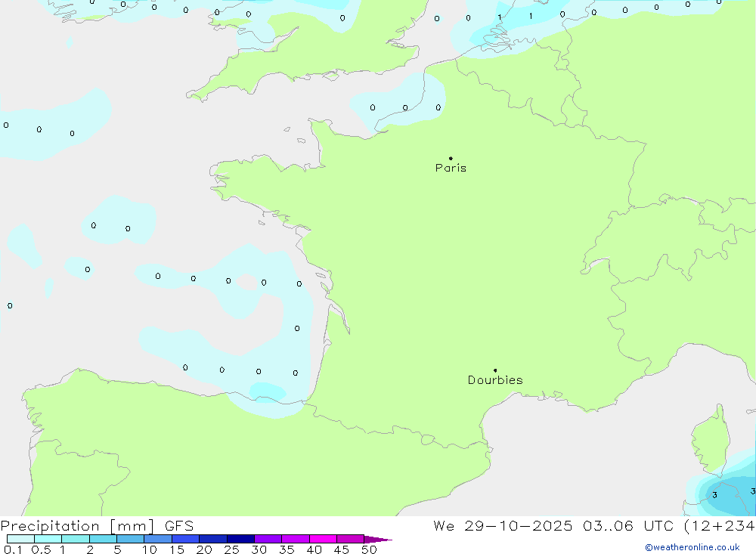Click the '10' legend scale label
Screen dimensions: 756x554
(x=150, y=549)
